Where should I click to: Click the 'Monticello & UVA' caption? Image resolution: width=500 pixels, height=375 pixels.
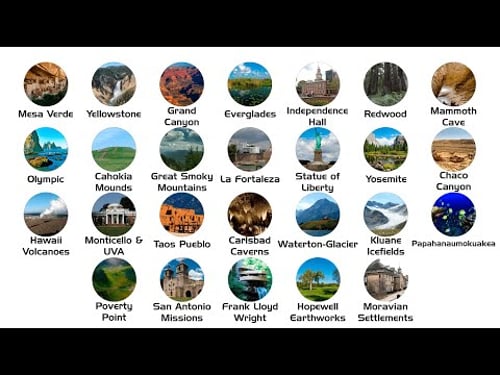pyautogui.click(x=114, y=246)
